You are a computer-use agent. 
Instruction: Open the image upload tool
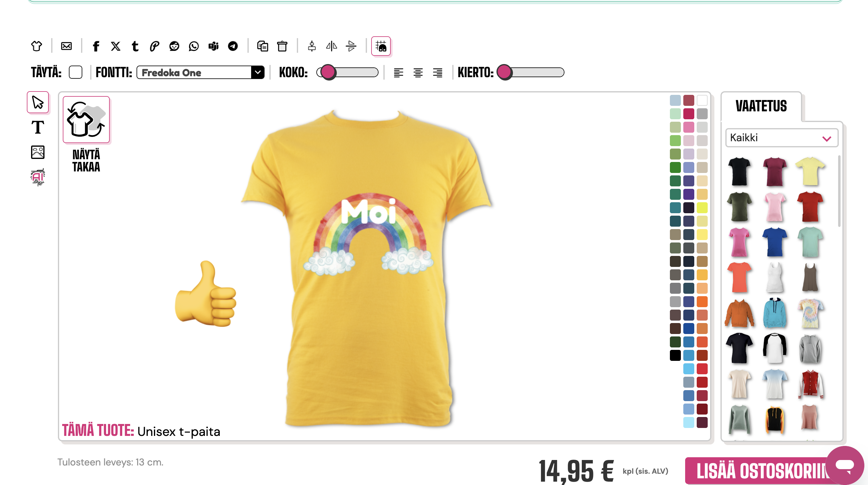coord(38,152)
